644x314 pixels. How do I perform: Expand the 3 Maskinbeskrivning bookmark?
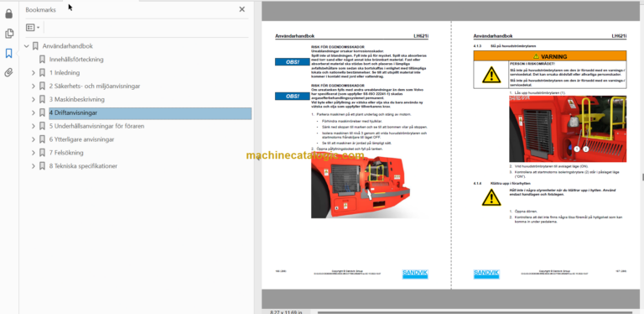(34, 99)
